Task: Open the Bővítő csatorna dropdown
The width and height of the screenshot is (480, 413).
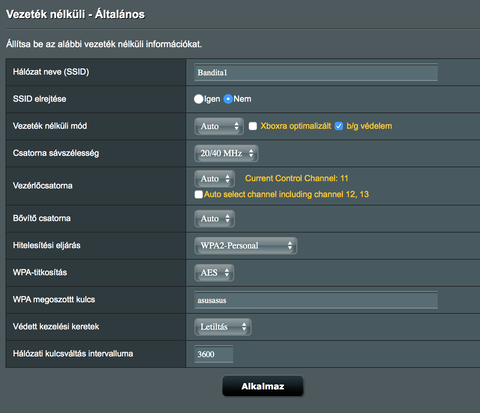Action: click(215, 219)
